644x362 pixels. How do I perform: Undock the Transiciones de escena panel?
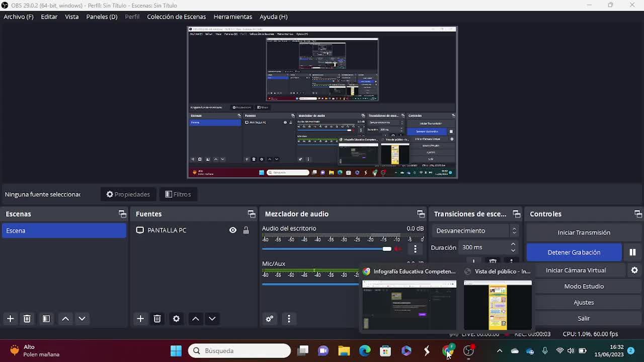pyautogui.click(x=516, y=214)
